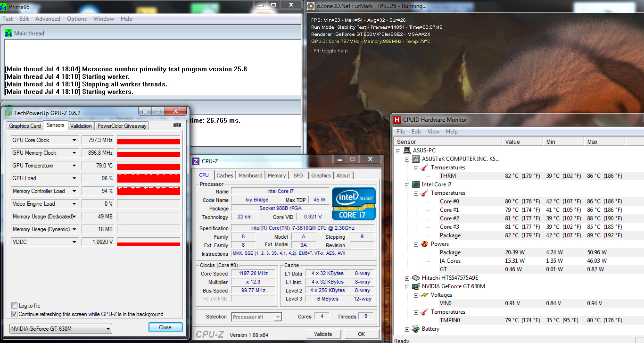Open the Window menu in Prime95
The width and height of the screenshot is (644, 343).
[x=104, y=19]
